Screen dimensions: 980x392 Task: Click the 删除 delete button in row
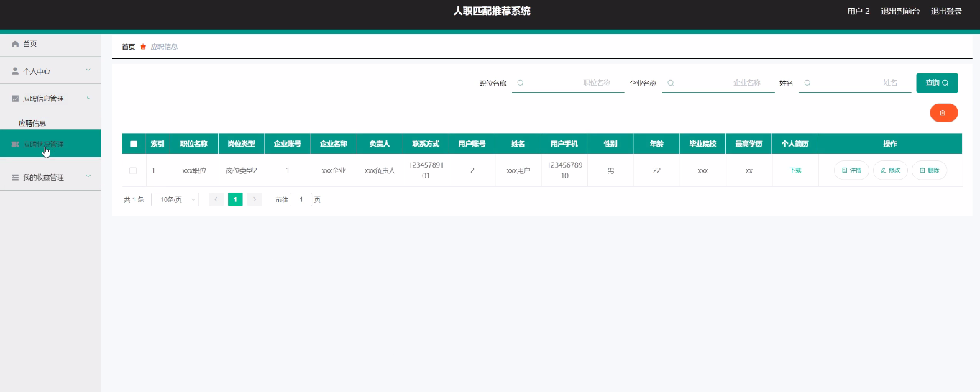point(929,170)
